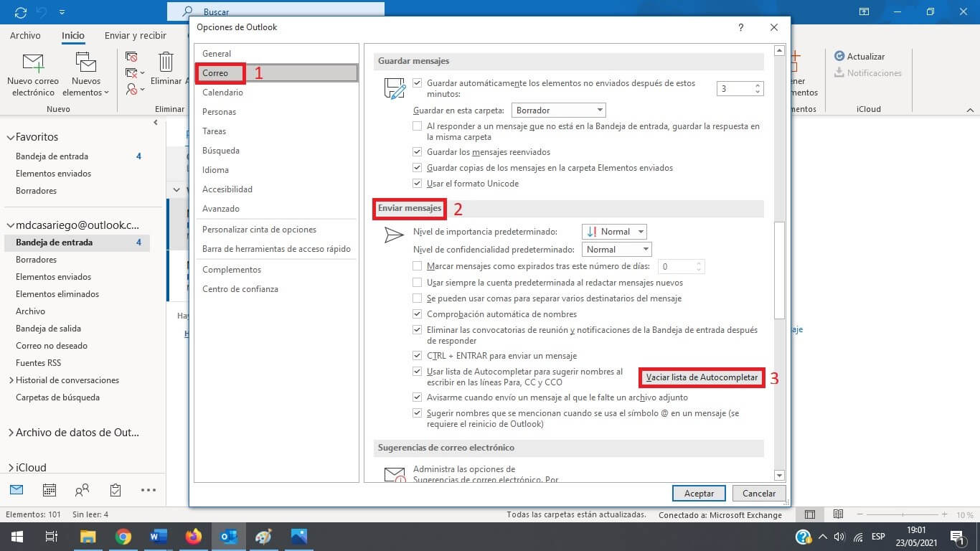This screenshot has height=551, width=980.
Task: Toggle Guardar automáticamente los elementos no enviados checkbox
Action: (x=418, y=83)
